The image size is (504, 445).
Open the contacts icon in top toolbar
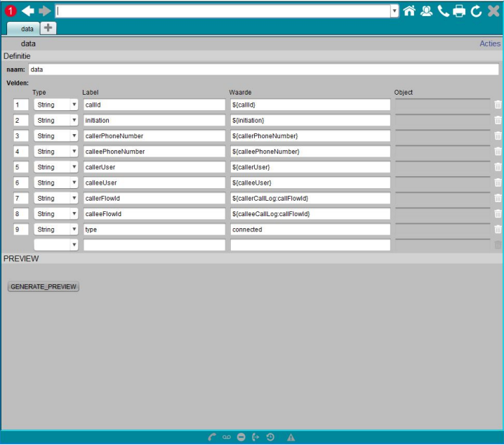pyautogui.click(x=426, y=11)
